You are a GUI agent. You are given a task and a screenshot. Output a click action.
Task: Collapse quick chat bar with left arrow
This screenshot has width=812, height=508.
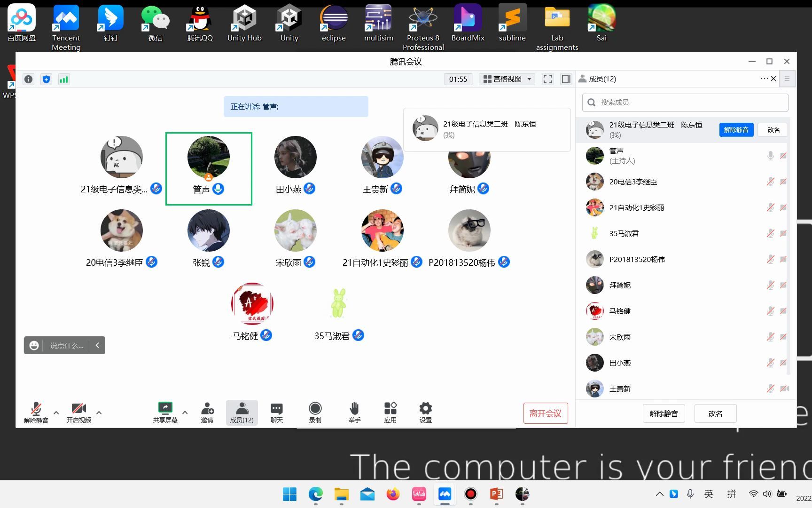pyautogui.click(x=97, y=345)
